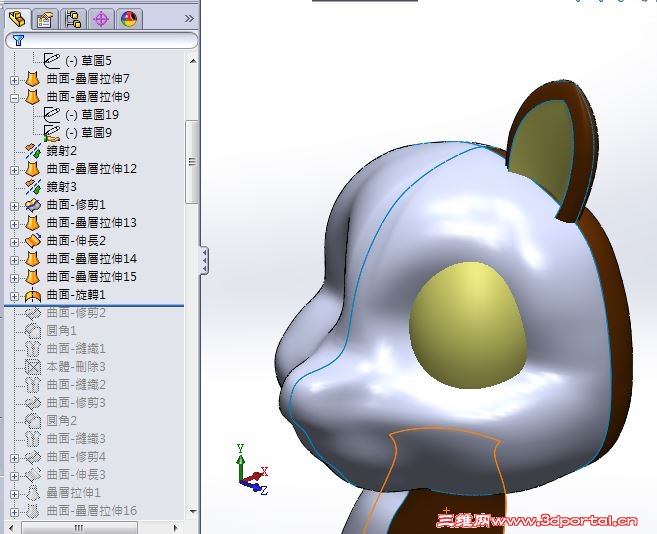Expand the 曲面-疊層拉伸15 feature
This screenshot has width=657, height=534.
point(14,278)
